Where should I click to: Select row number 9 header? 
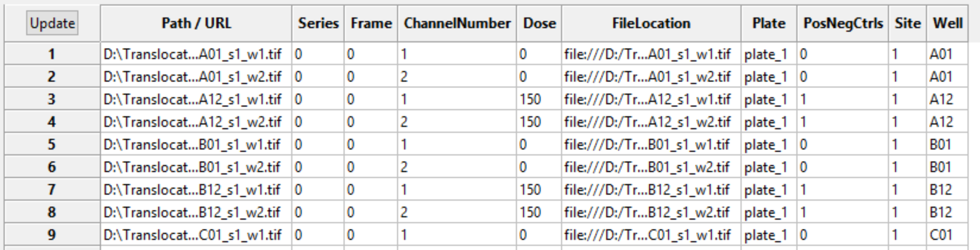pos(52,235)
